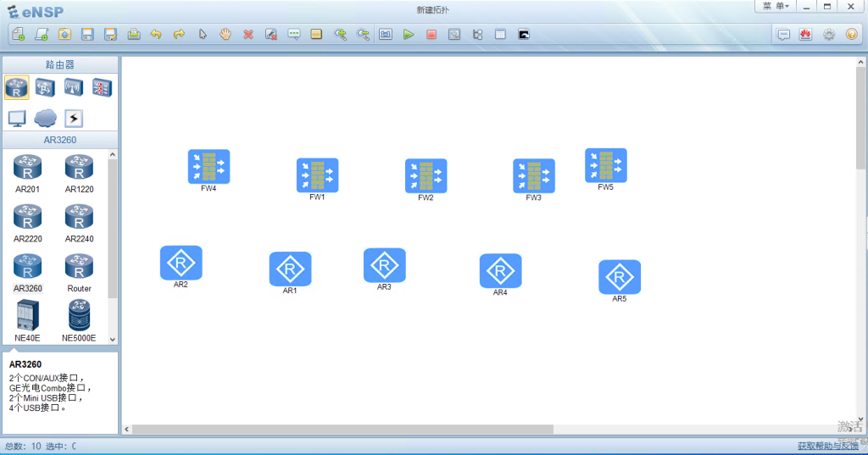Activate the hand pan tool

(x=225, y=35)
